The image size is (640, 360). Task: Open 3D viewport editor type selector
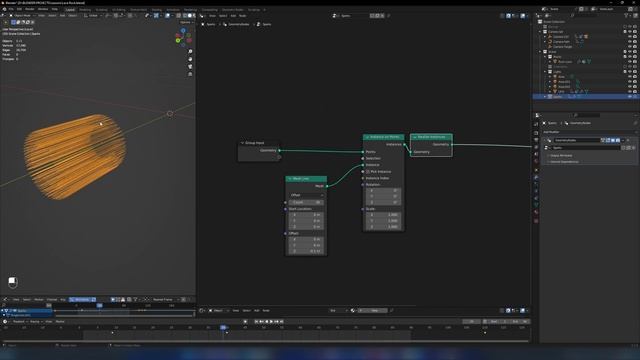[4, 16]
